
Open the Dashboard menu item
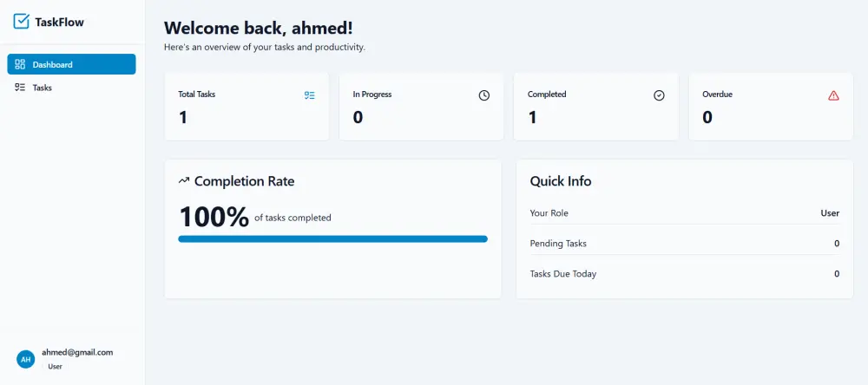[71, 64]
